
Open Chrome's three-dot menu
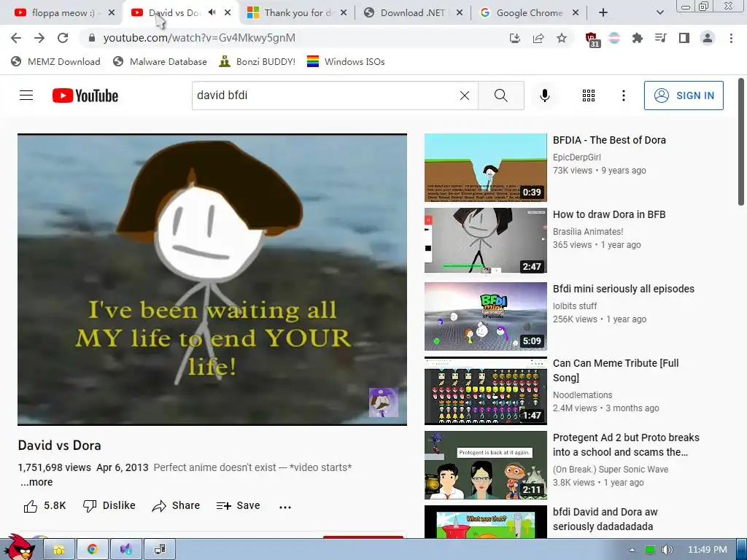click(731, 38)
